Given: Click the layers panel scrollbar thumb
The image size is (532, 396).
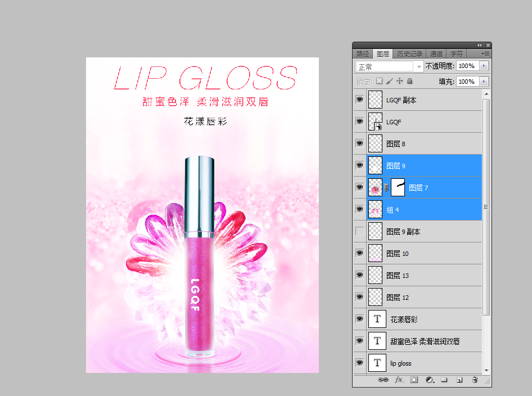Looking at the screenshot, I should [x=486, y=207].
